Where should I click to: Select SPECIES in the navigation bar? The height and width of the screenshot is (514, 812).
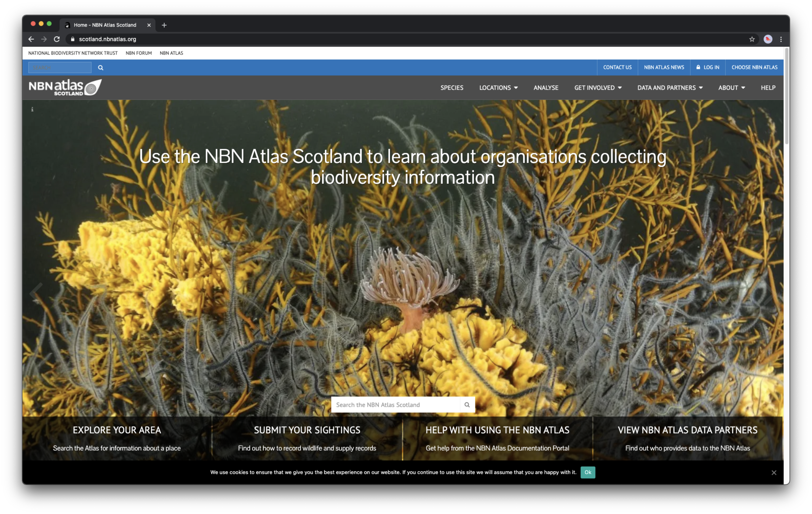pos(452,88)
